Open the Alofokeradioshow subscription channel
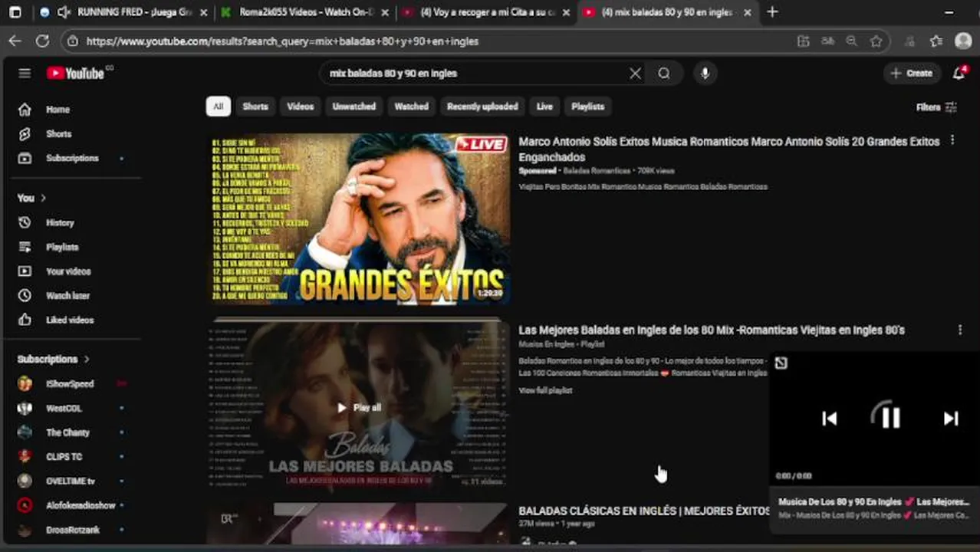 pos(81,505)
